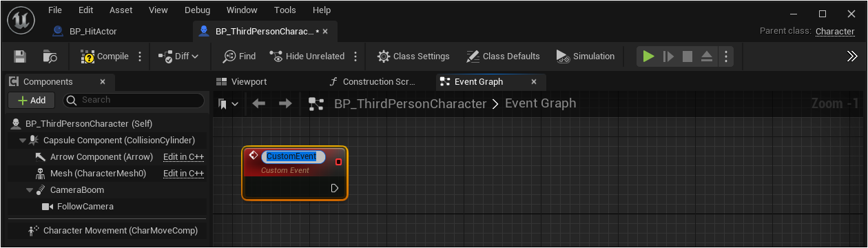The image size is (868, 248).
Task: Open the Character parent class link
Action: click(835, 32)
